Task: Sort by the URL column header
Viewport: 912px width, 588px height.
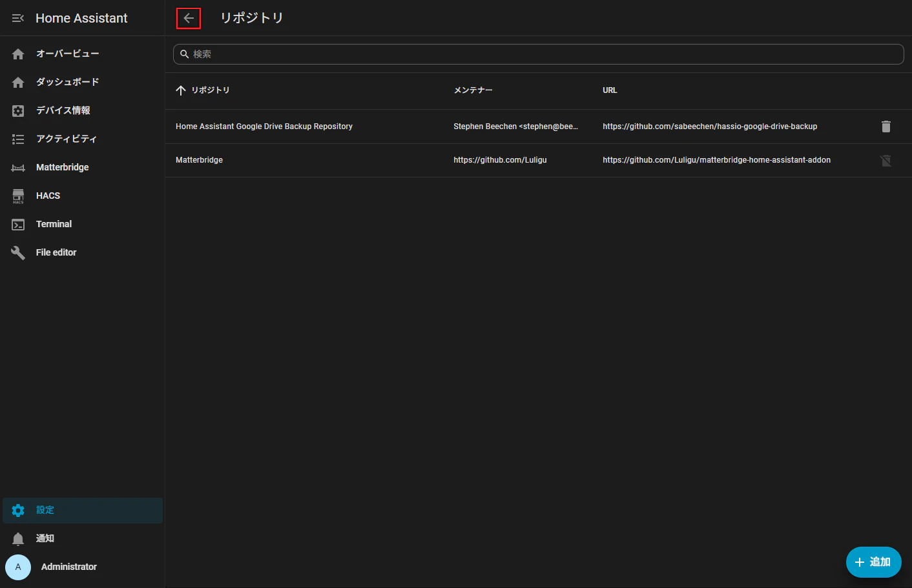Action: click(x=610, y=90)
